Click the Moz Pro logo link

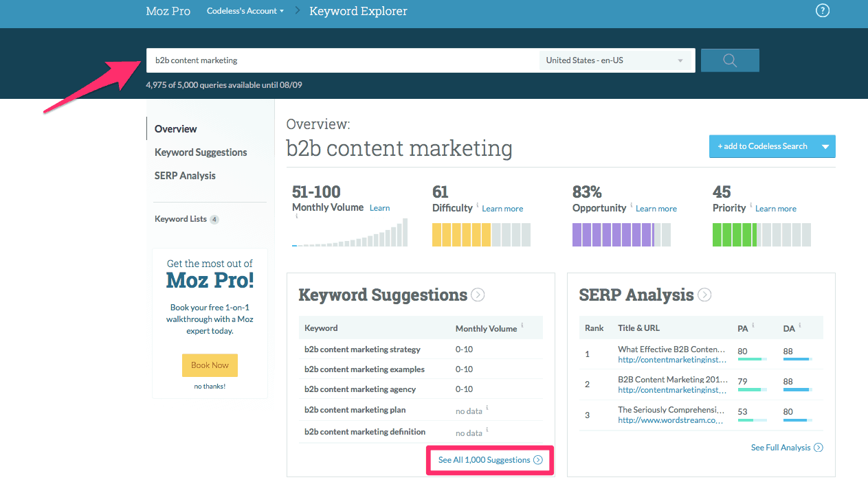tap(168, 11)
